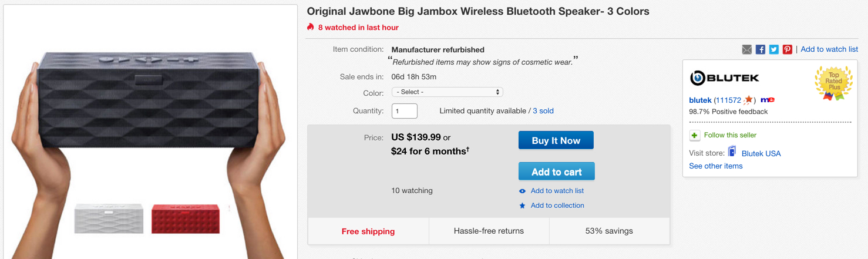The width and height of the screenshot is (868, 259).
Task: Open the 3 sold link
Action: (543, 111)
